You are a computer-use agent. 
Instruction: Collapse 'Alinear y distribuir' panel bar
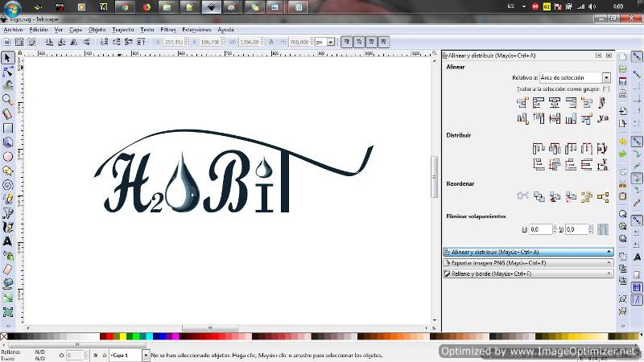pyautogui.click(x=528, y=252)
